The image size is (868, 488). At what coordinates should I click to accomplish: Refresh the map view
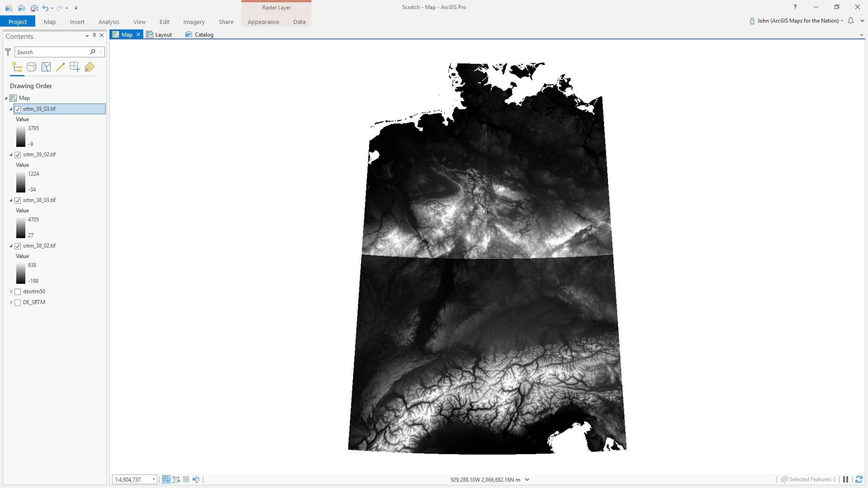(859, 479)
